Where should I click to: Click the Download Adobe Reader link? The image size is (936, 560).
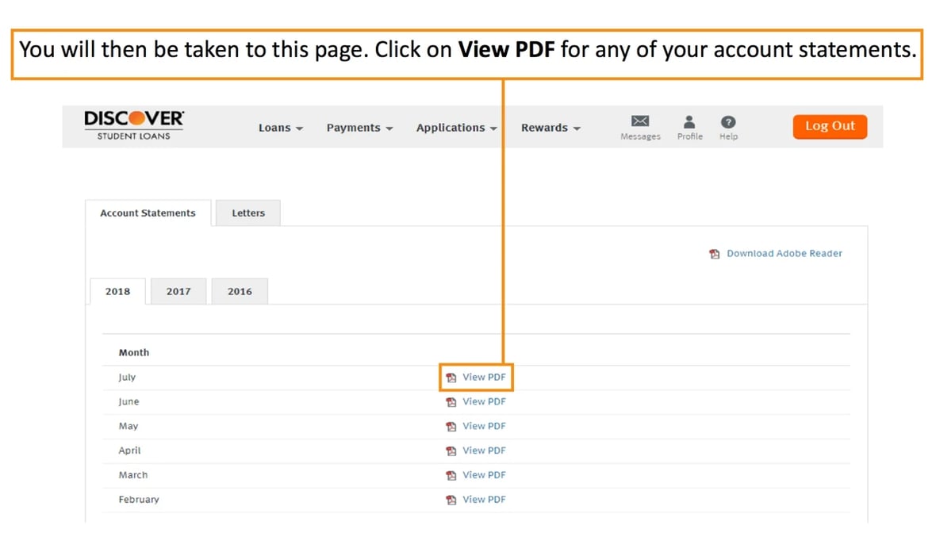coord(784,254)
